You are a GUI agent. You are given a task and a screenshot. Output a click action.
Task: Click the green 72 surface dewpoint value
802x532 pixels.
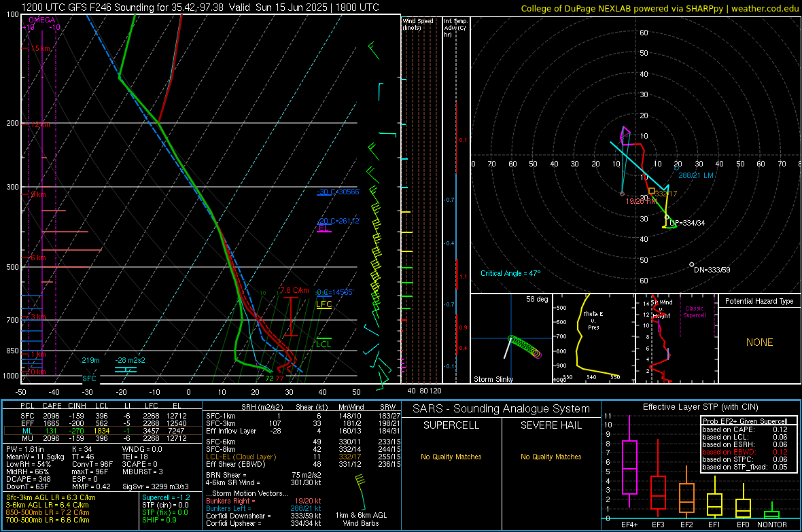pos(269,378)
